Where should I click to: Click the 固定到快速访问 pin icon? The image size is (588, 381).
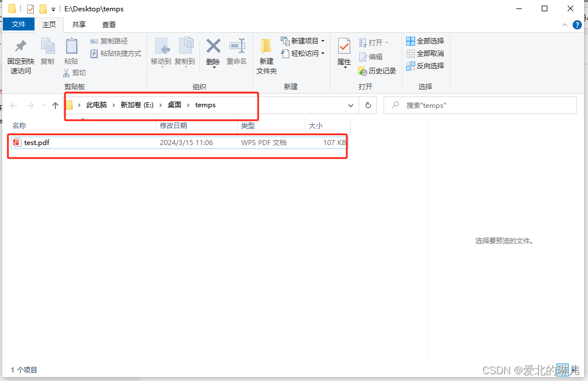click(x=20, y=51)
